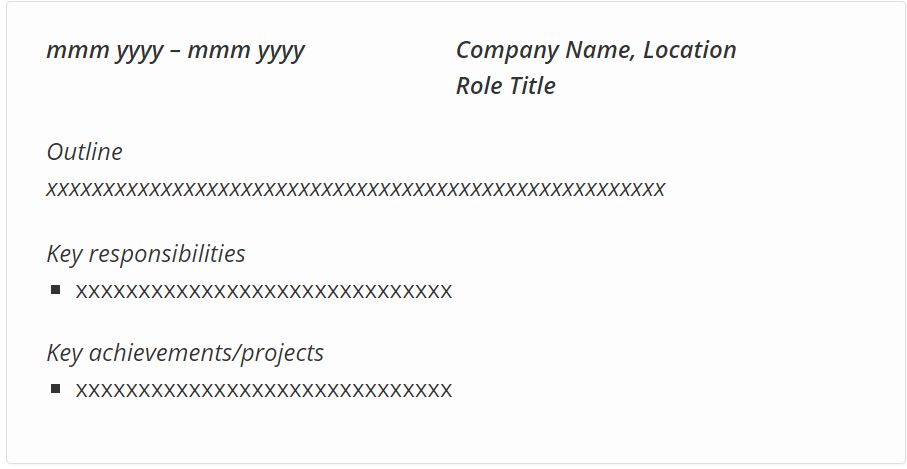Click the word 'Key' in Key achievements/projects
907x469 pixels.
pyautogui.click(x=65, y=353)
